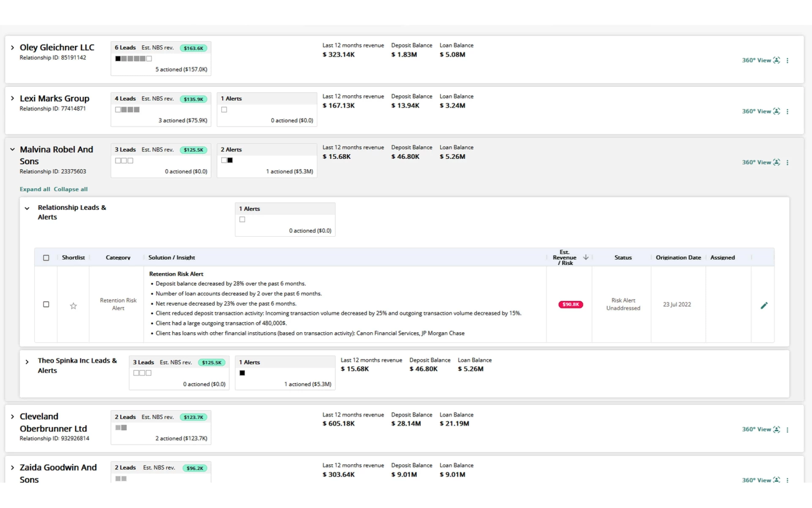Viewport: 812px width, 508px height.
Task: Click Malvina Robel 3 Leads progress squares
Action: pos(124,160)
